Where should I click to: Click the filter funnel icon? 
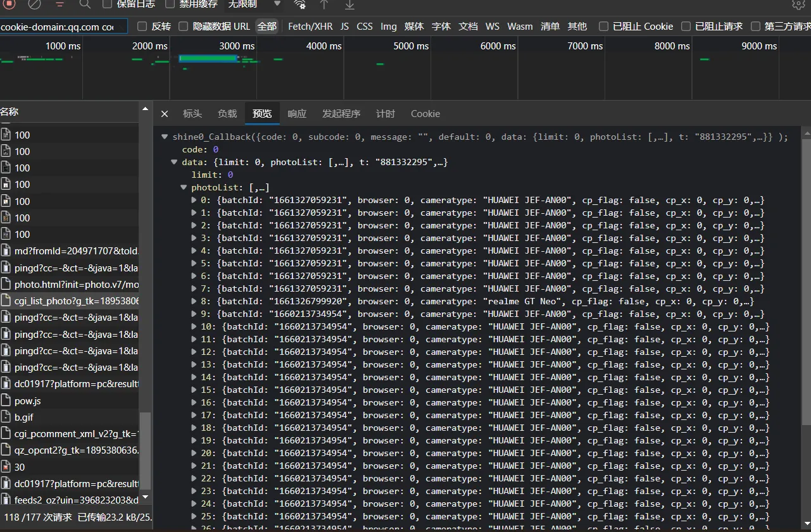[x=60, y=4]
